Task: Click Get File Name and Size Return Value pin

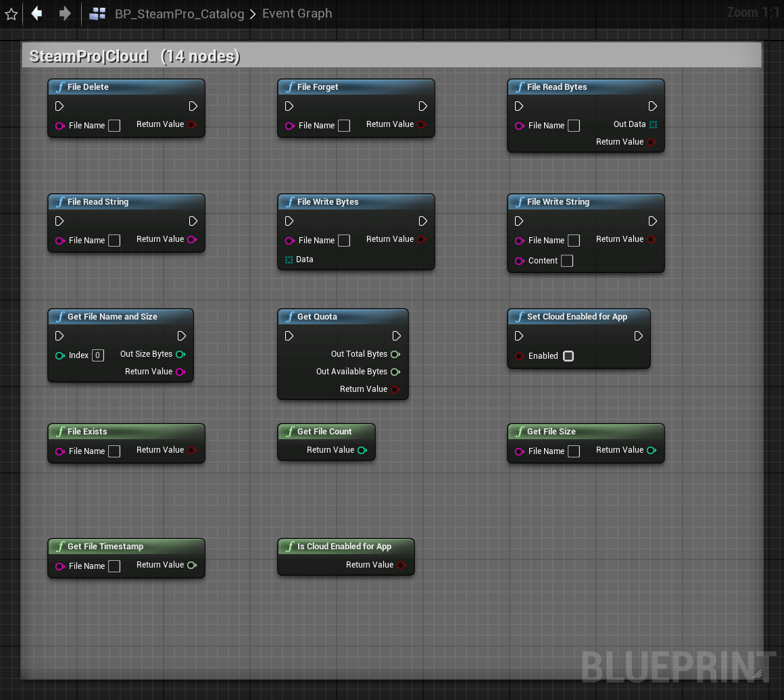Action: click(x=180, y=372)
